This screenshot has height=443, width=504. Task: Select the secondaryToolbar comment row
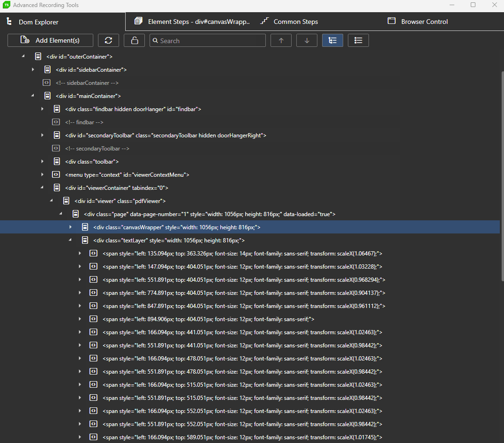(250, 149)
